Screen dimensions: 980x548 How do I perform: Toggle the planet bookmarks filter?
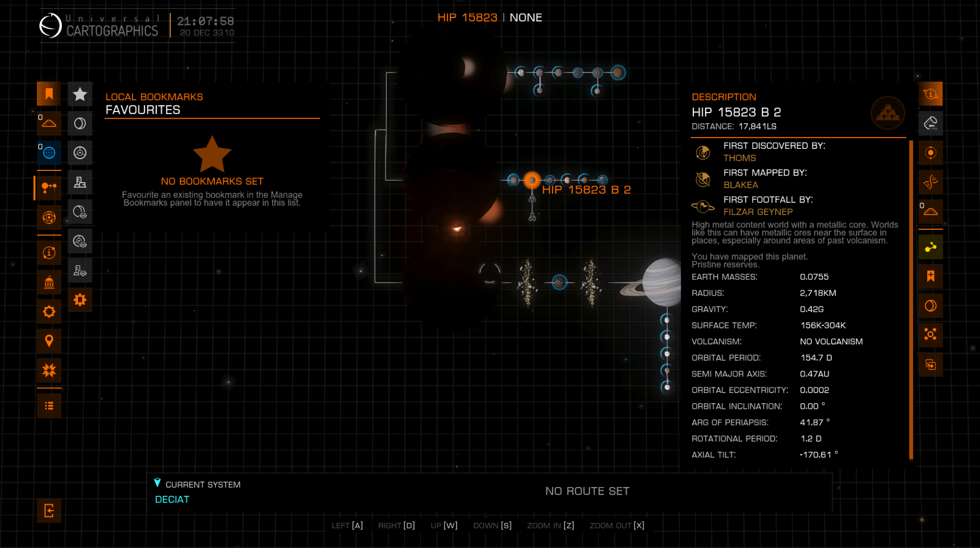(80, 123)
